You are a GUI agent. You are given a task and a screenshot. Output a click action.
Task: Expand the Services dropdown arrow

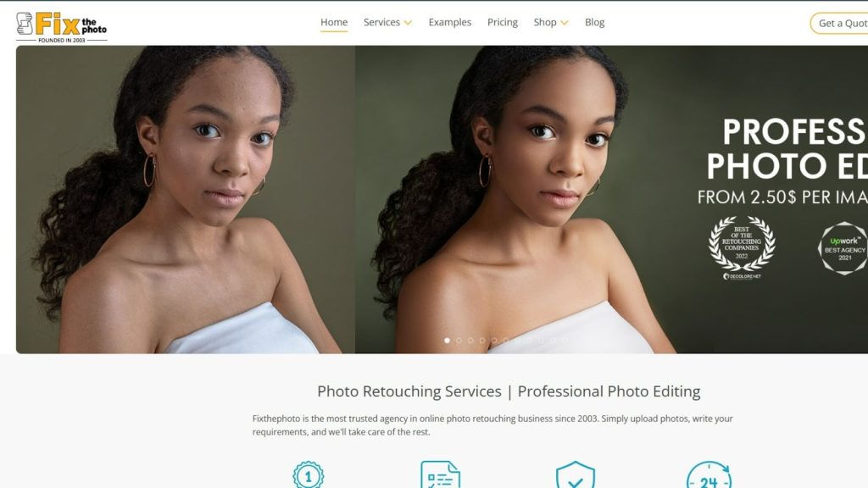coord(408,23)
